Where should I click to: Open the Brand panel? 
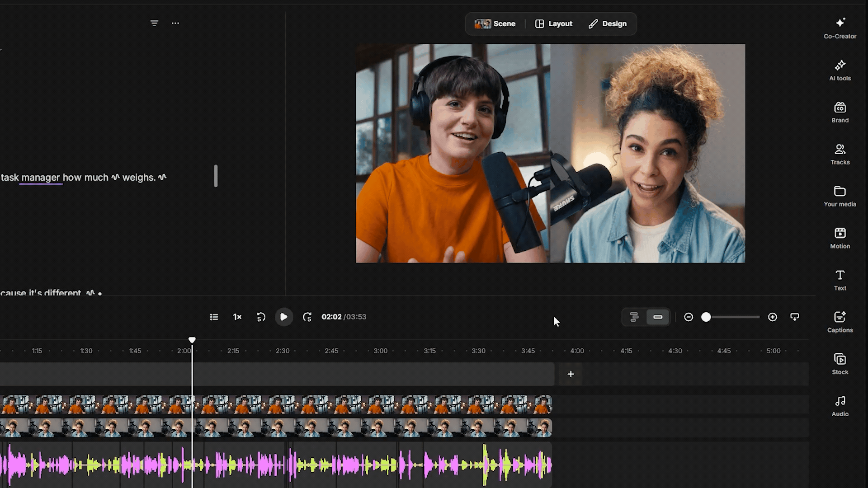click(840, 113)
